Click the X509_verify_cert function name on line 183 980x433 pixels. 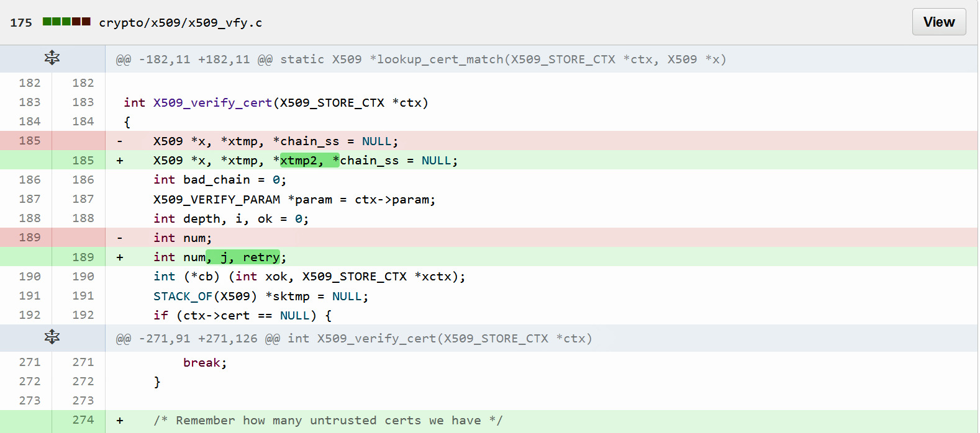(212, 103)
